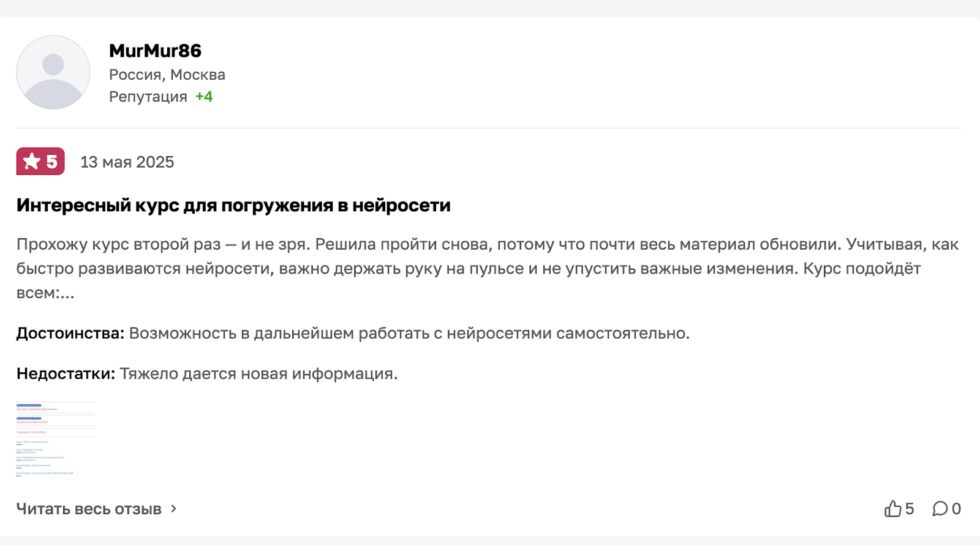The width and height of the screenshot is (980, 549).
Task: Click the like count number 5
Action: pyautogui.click(x=910, y=509)
